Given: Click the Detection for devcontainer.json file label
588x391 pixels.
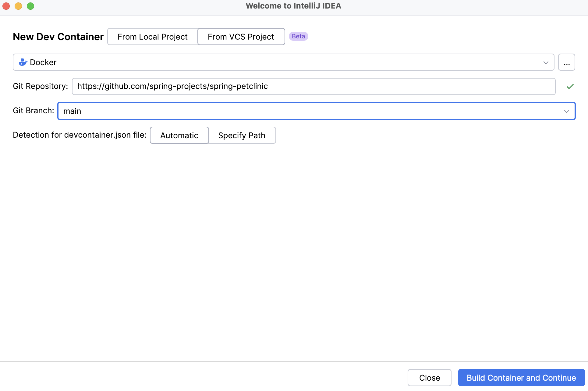Looking at the screenshot, I should tap(80, 135).
